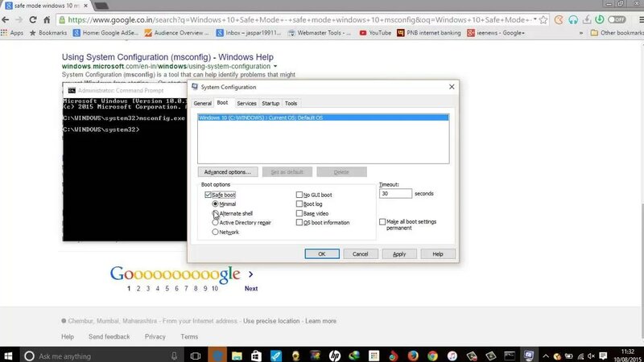Enable the Boot log checkbox

[x=299, y=204]
